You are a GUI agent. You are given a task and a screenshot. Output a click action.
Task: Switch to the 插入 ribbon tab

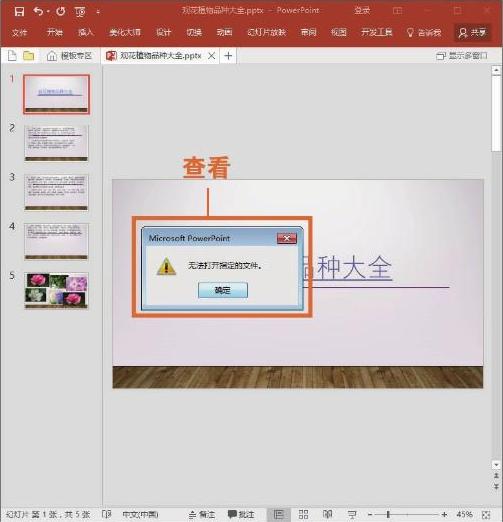point(86,32)
